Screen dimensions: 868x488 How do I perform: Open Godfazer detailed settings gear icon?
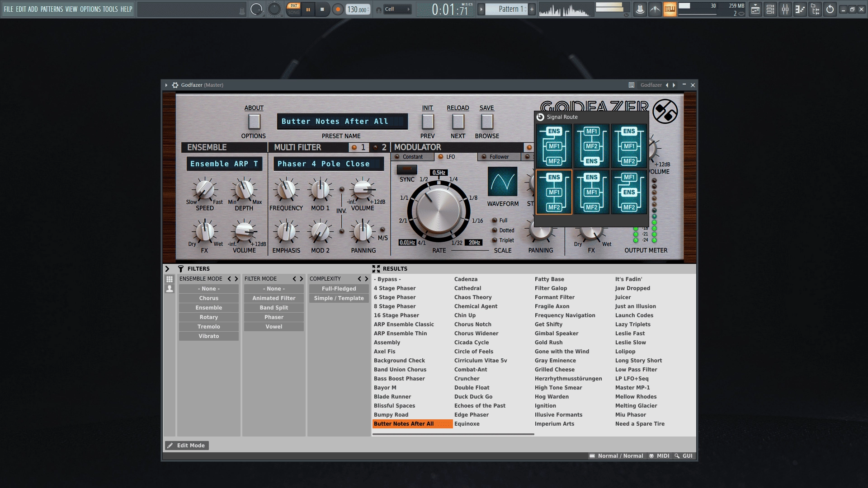point(175,85)
